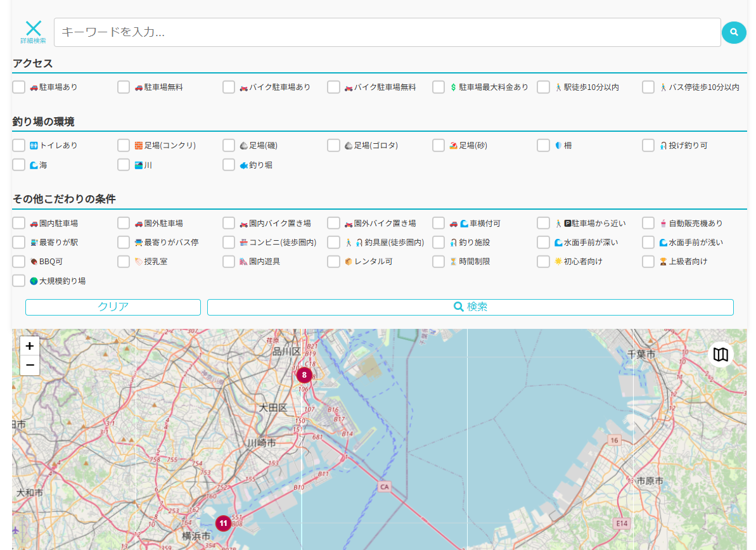Tick the 投げ釣り可 checkbox
The image size is (756, 550).
point(648,146)
